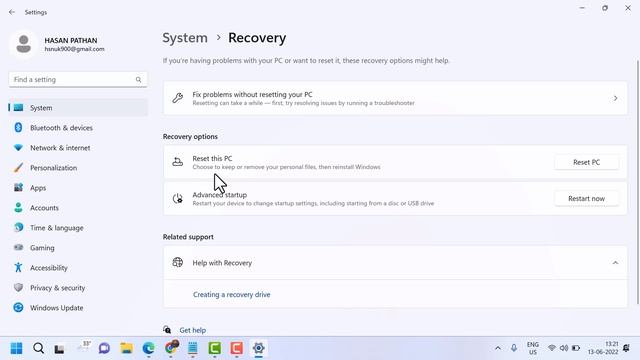
Task: Open the notification bell icon
Action: [x=626, y=348]
